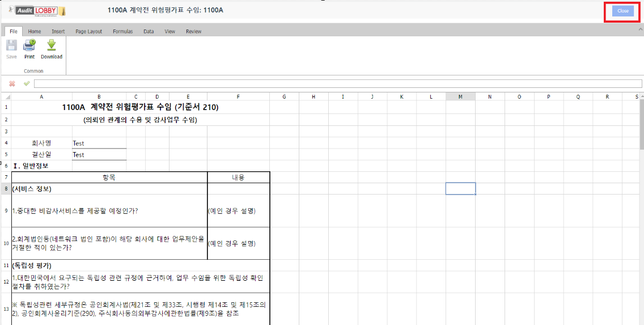This screenshot has width=644, height=325.
Task: Select row 9 header
Action: click(x=6, y=211)
